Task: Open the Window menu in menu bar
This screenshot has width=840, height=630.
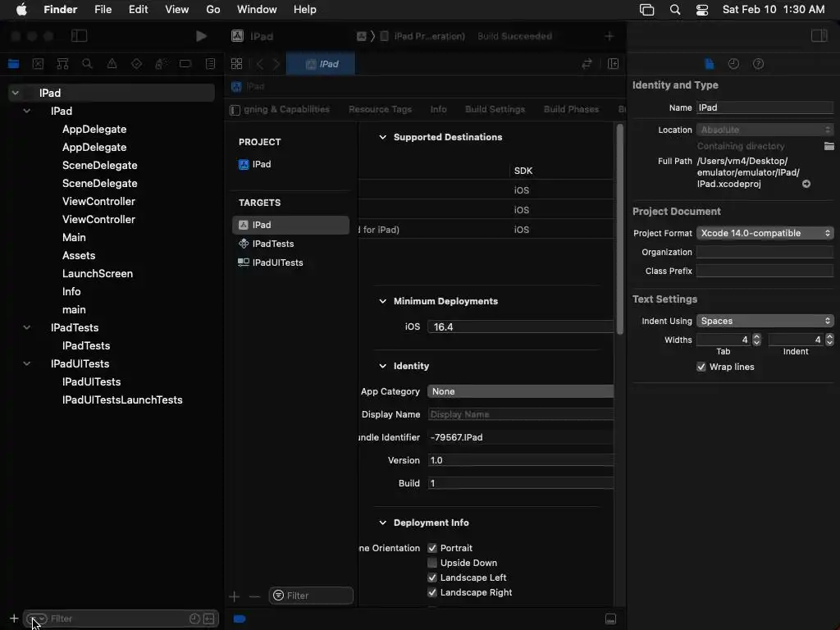Action: (257, 10)
